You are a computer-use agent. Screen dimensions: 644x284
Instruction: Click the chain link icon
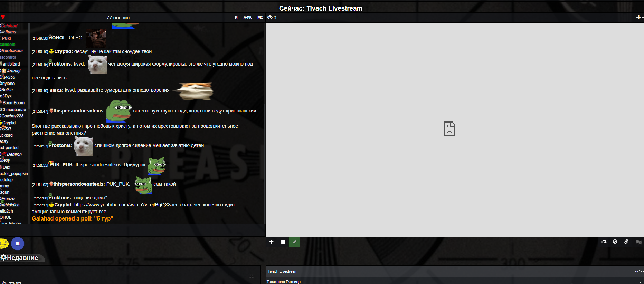click(626, 242)
